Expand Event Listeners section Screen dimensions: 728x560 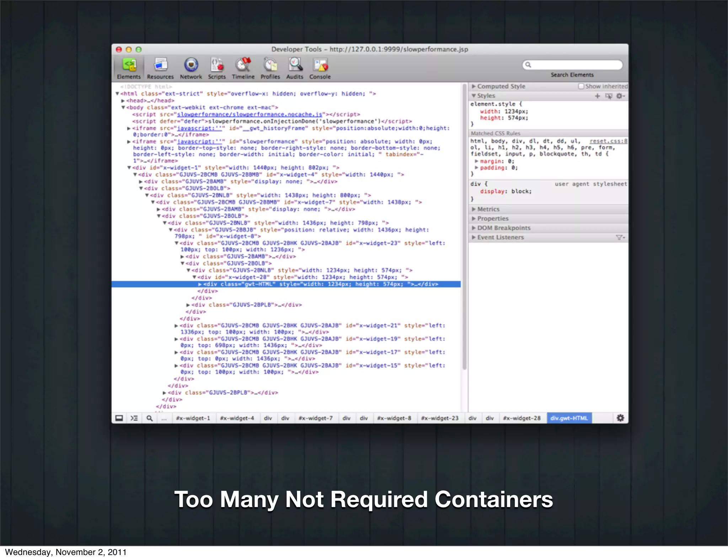pyautogui.click(x=474, y=237)
